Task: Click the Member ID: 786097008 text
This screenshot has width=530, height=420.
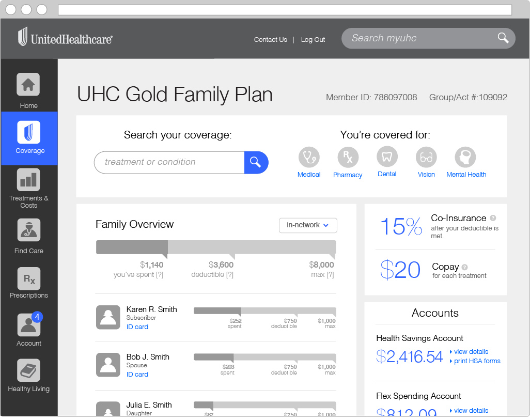Action: (x=371, y=98)
